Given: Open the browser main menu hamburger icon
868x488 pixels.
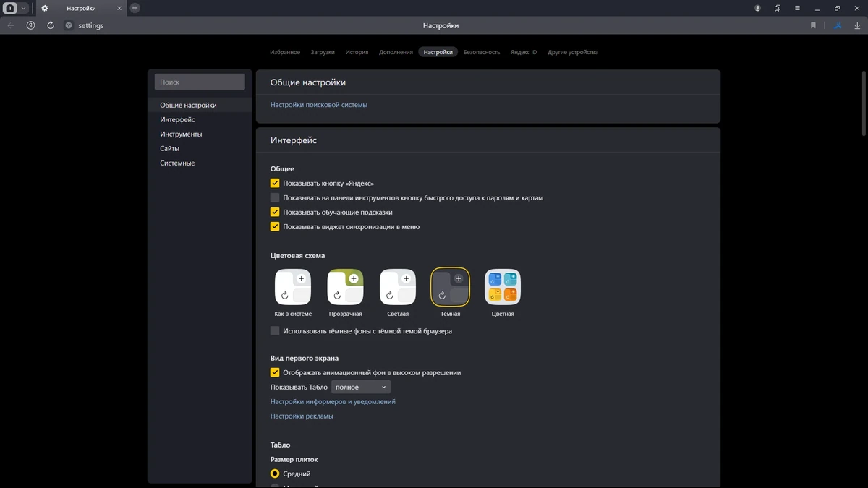Looking at the screenshot, I should coord(797,8).
